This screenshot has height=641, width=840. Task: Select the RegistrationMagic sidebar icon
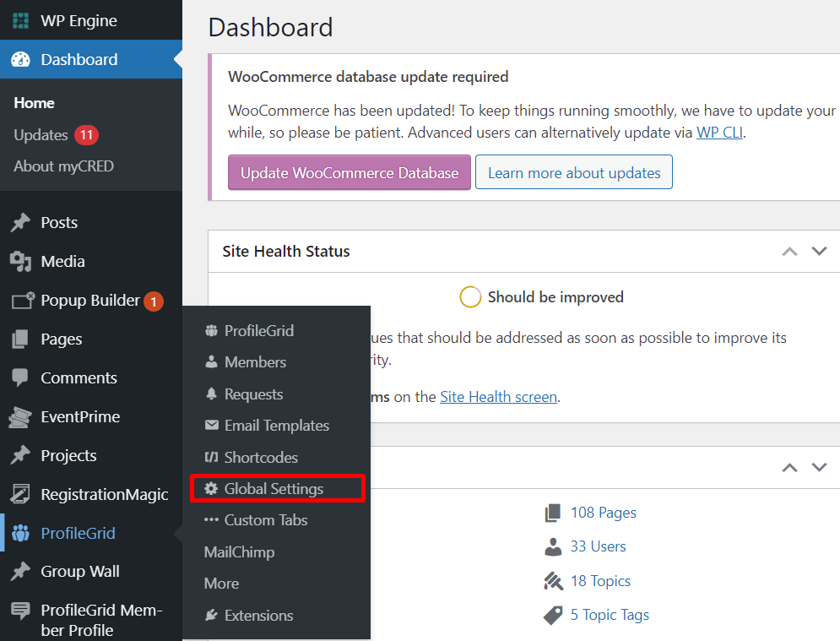[22, 494]
